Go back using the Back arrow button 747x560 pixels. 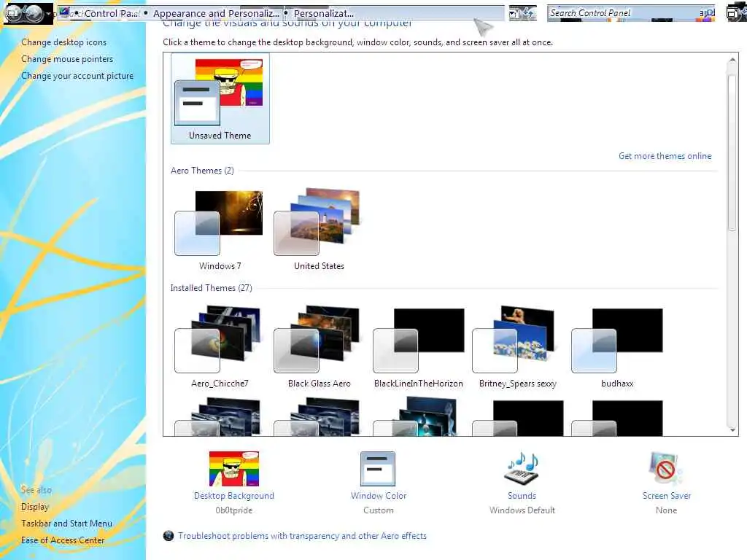[x=14, y=13]
